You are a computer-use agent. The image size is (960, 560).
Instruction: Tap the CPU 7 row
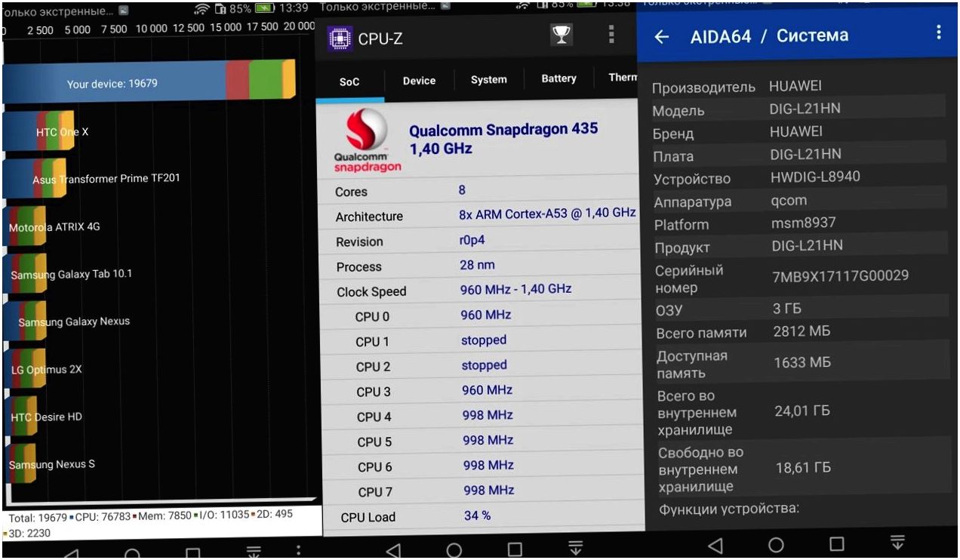tap(483, 491)
